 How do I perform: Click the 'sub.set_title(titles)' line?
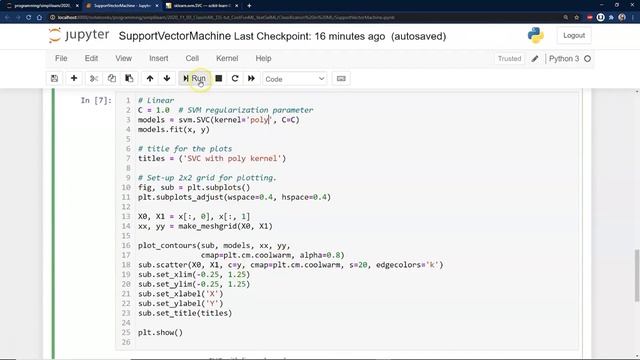(185, 313)
